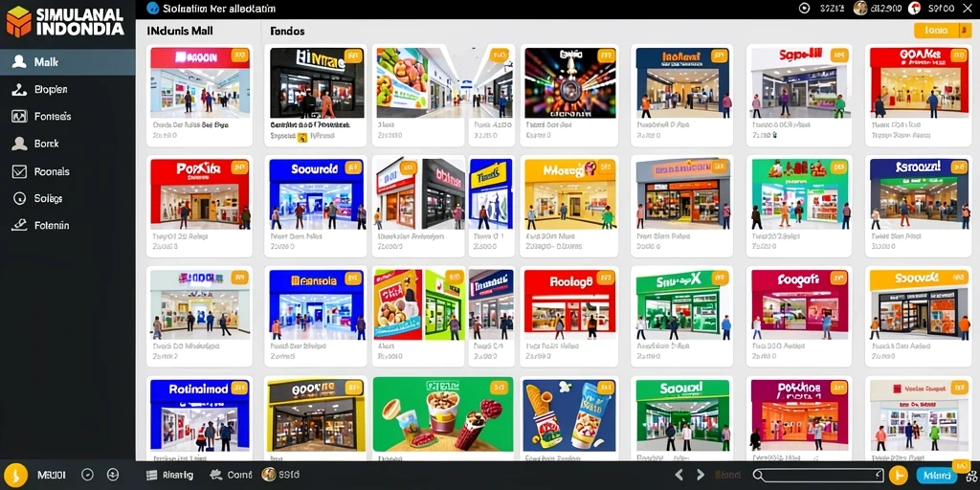Go to previous page with left chevron
Viewport: 980px width, 490px height.
coord(679,475)
